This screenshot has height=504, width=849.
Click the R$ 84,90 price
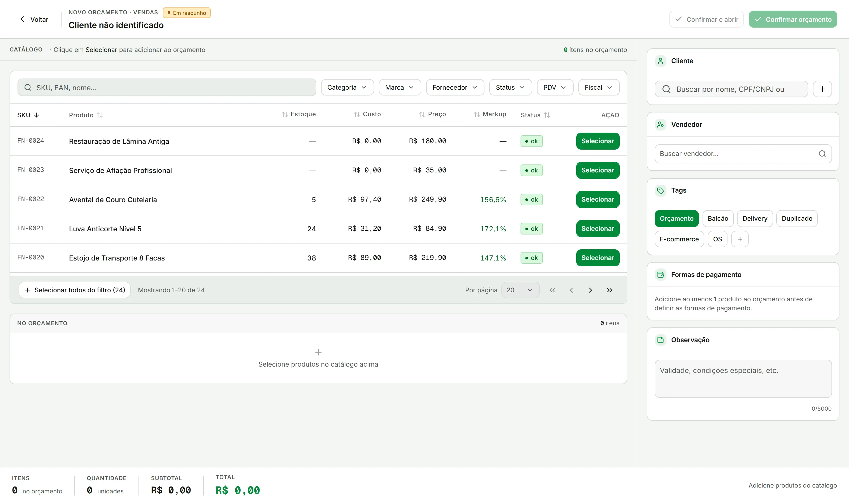(x=429, y=229)
